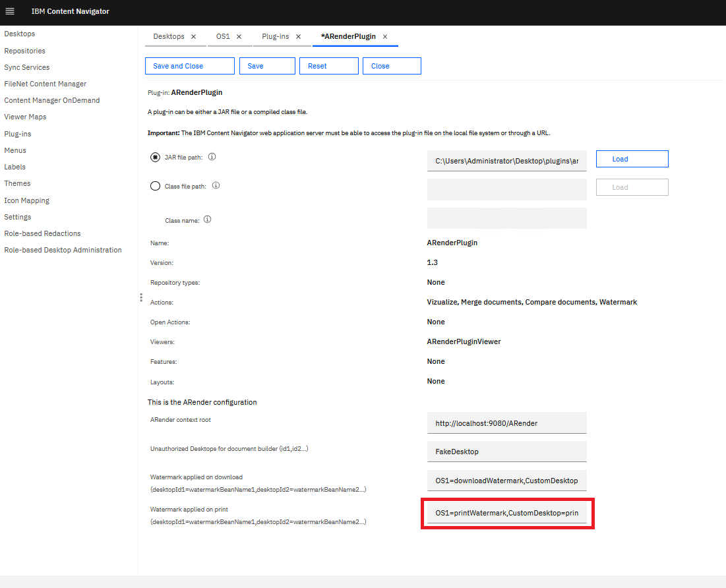Click info icon beside JAR file path
This screenshot has width=726, height=588.
point(212,157)
